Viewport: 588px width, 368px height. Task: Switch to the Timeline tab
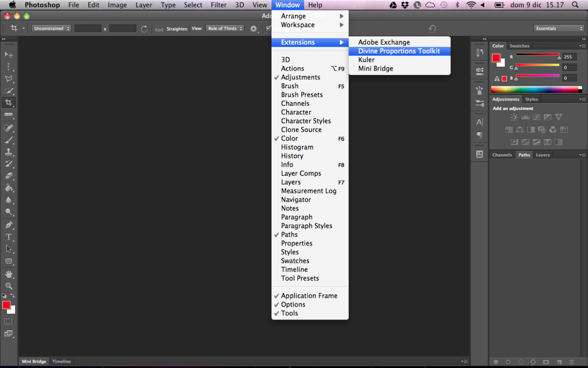[62, 361]
